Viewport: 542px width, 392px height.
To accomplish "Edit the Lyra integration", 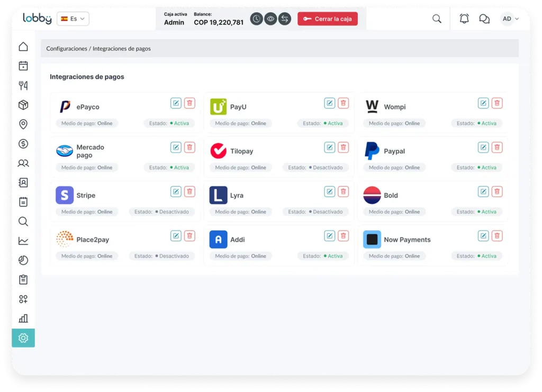I will (330, 192).
